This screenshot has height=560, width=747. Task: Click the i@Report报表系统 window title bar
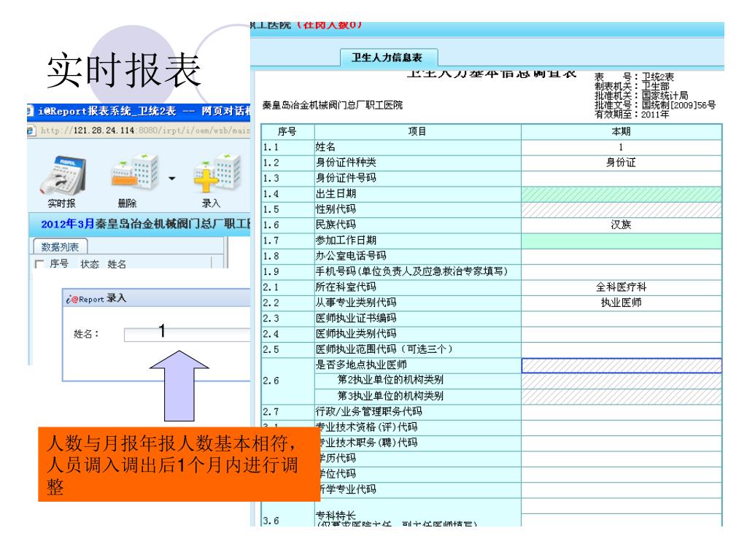139,111
